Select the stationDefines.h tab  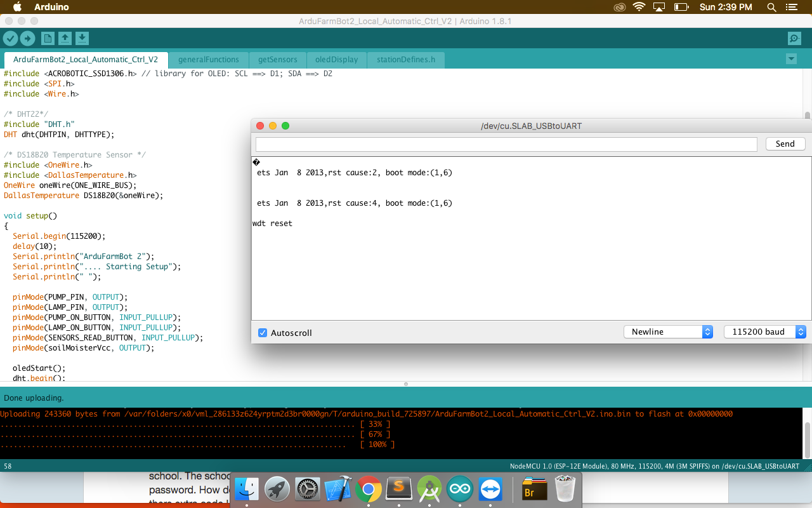[x=406, y=60]
